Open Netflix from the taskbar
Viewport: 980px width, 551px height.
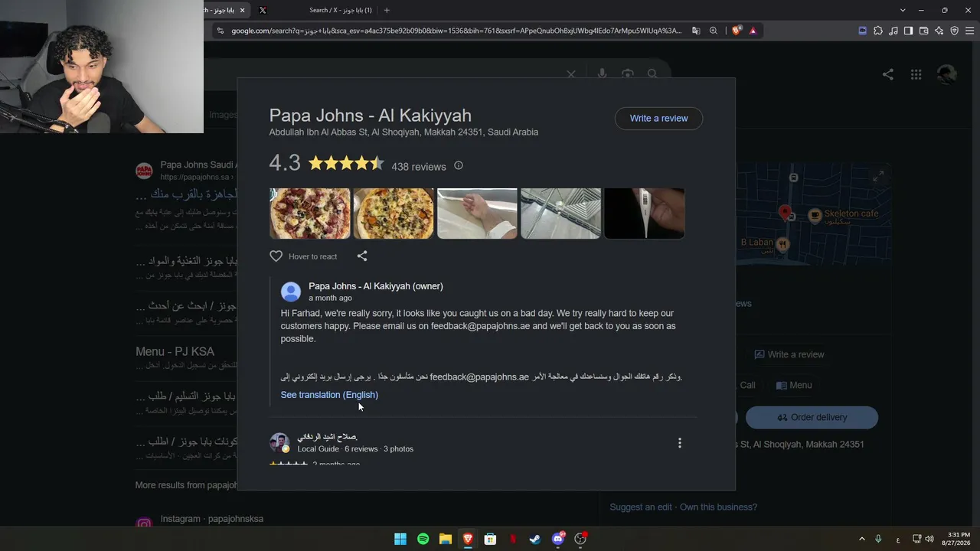pos(513,539)
